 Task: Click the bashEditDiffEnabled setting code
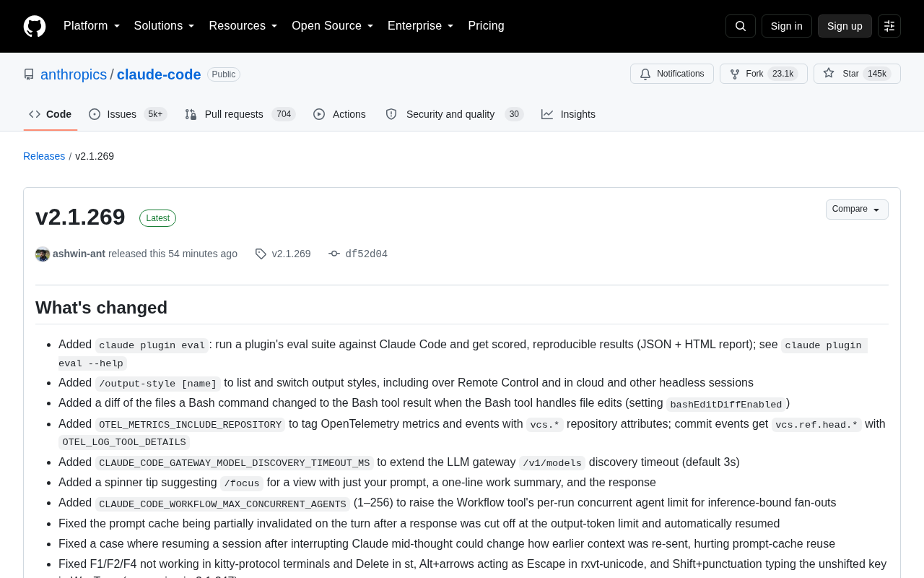pyautogui.click(x=726, y=404)
